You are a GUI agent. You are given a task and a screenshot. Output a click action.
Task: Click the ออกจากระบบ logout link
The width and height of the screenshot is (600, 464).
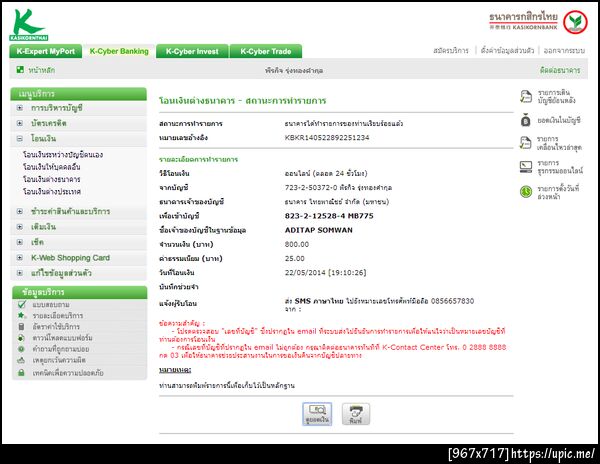(x=564, y=50)
